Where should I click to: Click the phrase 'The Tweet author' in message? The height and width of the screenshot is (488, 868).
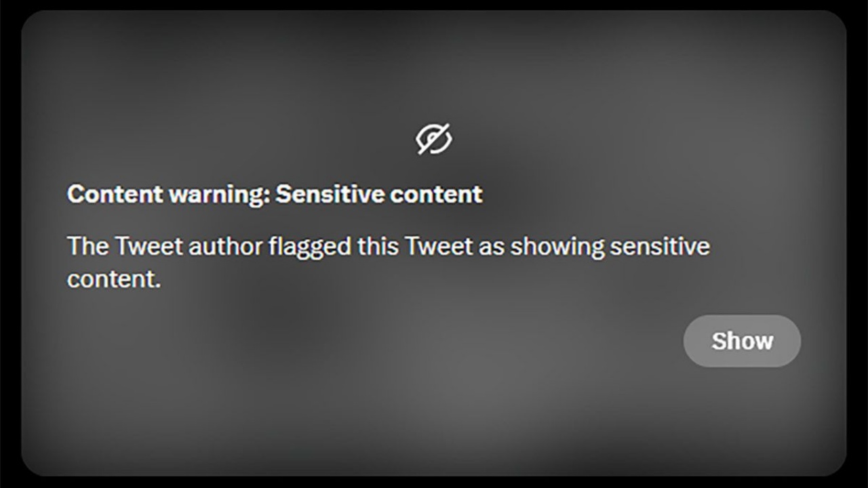pyautogui.click(x=165, y=246)
